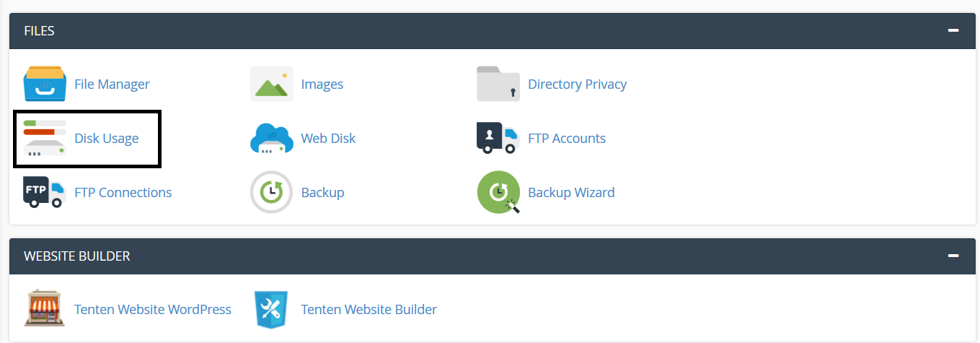This screenshot has height=343, width=980.
Task: Open the File Manager link
Action: (x=112, y=84)
